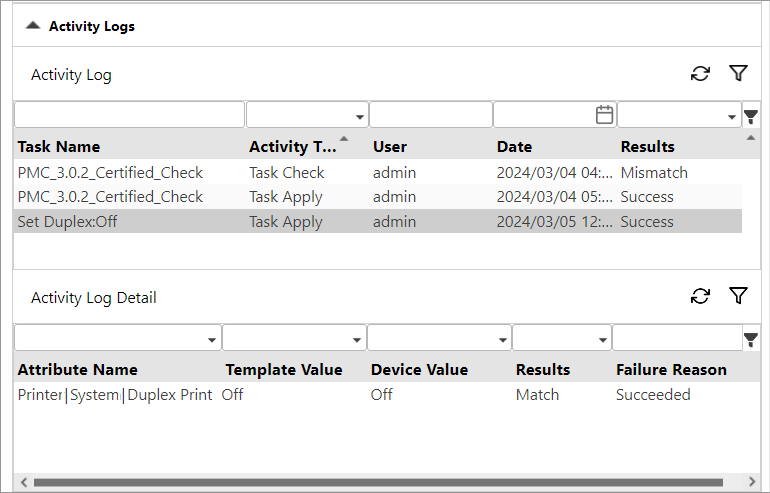Select the Set Duplex:Off log row
This screenshot has width=770, height=493.
click(378, 221)
